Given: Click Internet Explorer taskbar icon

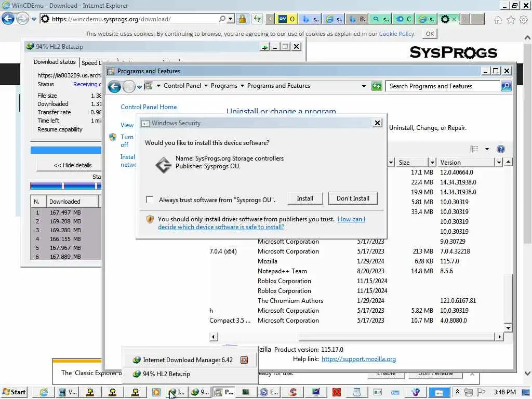Looking at the screenshot, I should [x=44, y=392].
